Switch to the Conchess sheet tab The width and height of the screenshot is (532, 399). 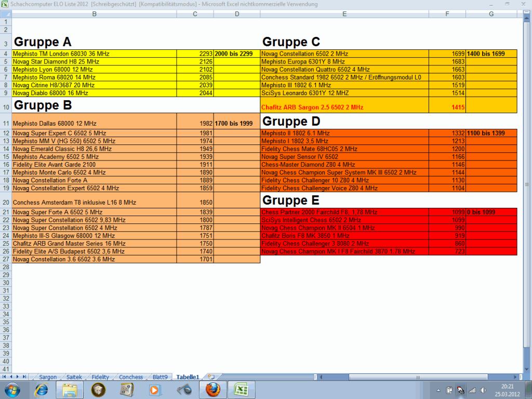click(131, 377)
